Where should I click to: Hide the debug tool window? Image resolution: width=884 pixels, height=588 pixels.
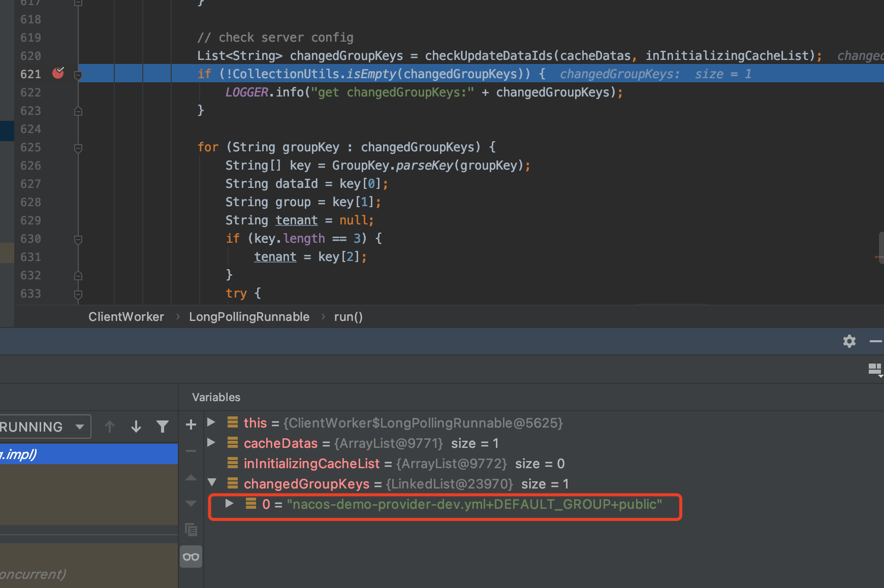(876, 341)
